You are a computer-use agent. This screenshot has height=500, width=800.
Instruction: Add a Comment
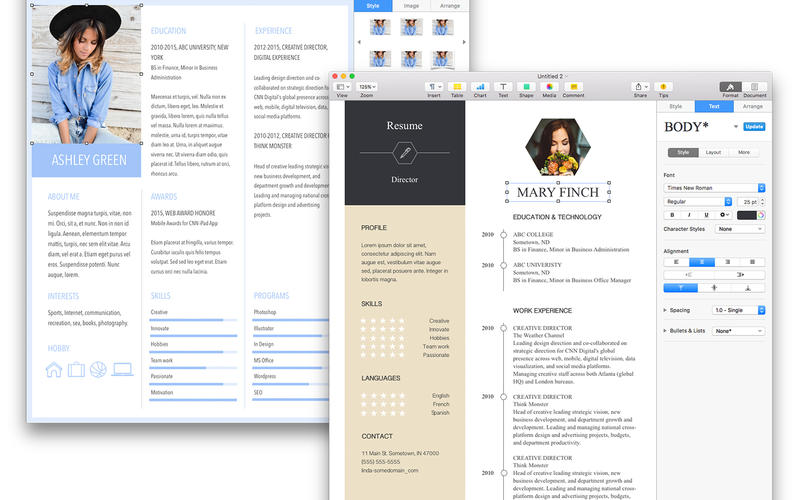pos(573,87)
